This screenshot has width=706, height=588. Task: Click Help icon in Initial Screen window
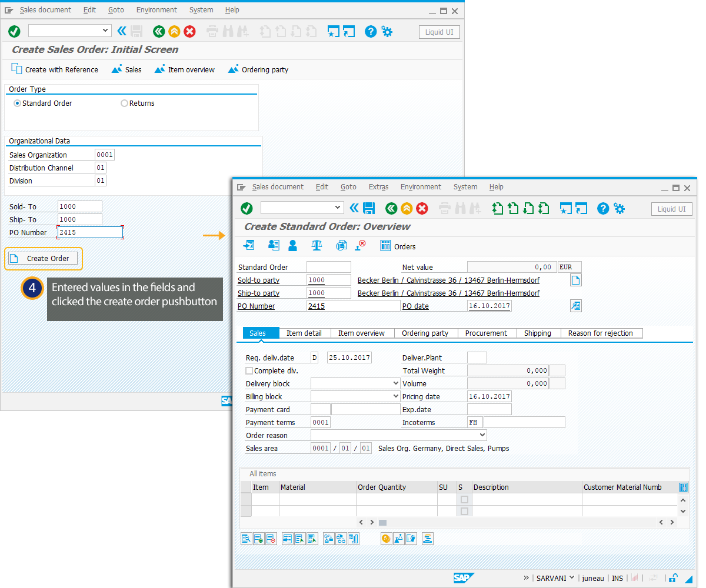(371, 31)
